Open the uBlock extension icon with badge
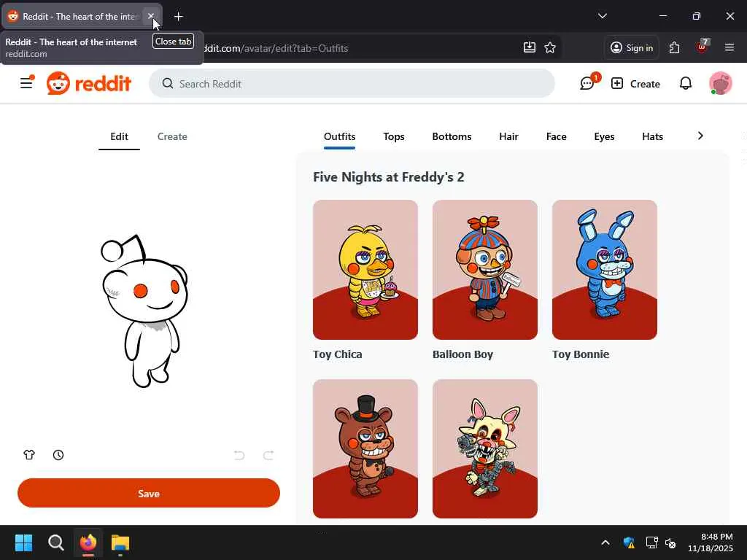The width and height of the screenshot is (747, 560). coord(702,47)
